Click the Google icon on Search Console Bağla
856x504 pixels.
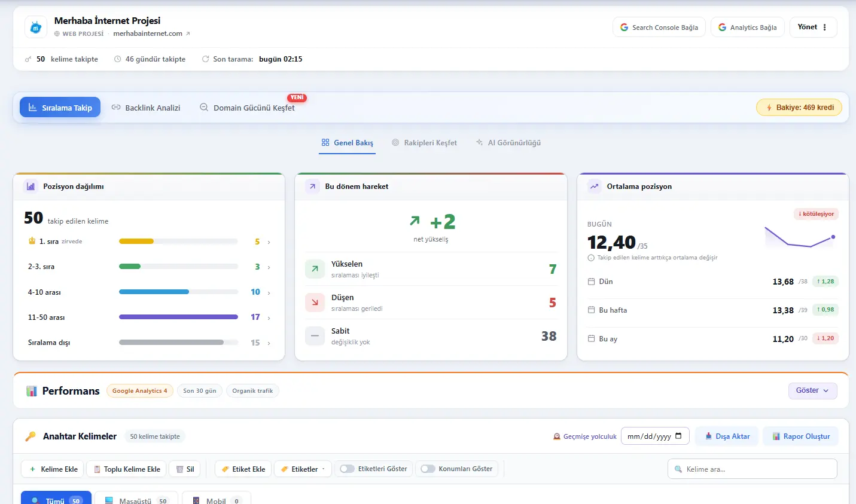pos(625,28)
